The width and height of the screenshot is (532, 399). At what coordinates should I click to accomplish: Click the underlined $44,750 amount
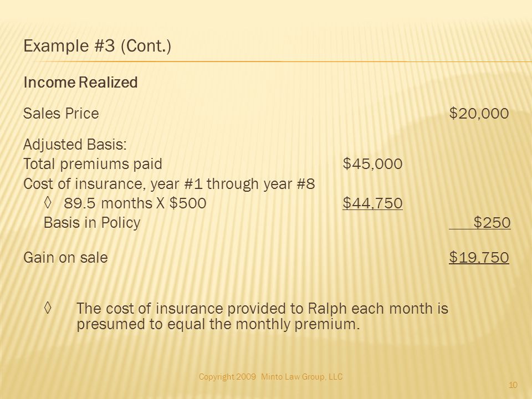[372, 203]
